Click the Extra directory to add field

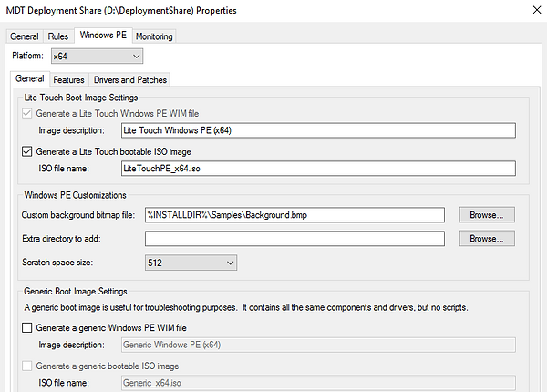pyautogui.click(x=294, y=239)
